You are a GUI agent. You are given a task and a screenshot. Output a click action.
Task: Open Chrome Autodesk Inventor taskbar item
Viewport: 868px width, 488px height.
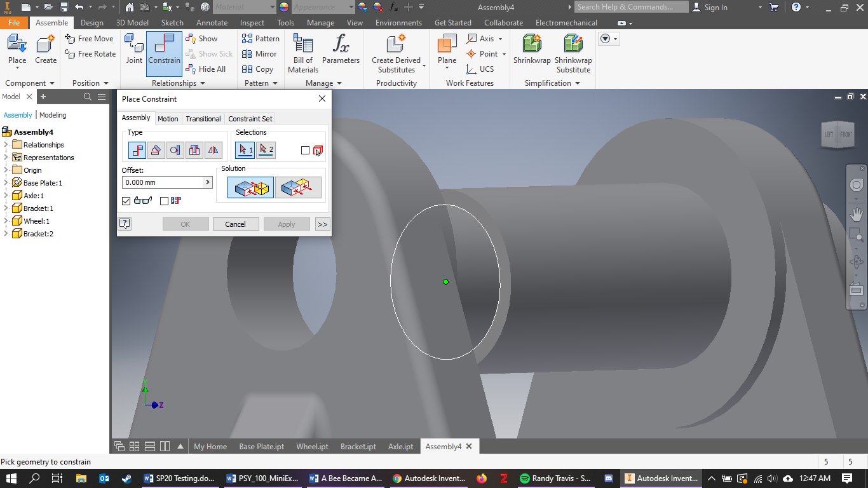(x=430, y=478)
